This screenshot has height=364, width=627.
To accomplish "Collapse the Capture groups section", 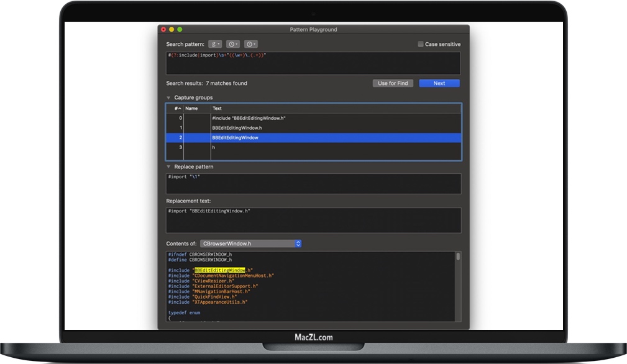I will [168, 97].
